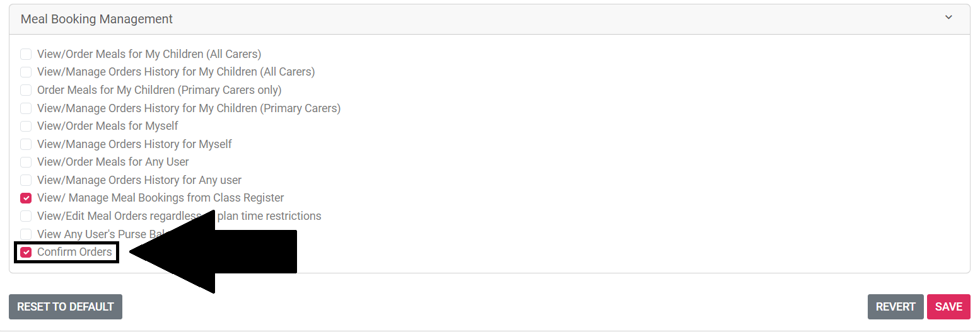Screen dimensions: 980x332
Task: Tick View/Edit Meal Orders regardless of time restrictions
Action: (x=26, y=216)
